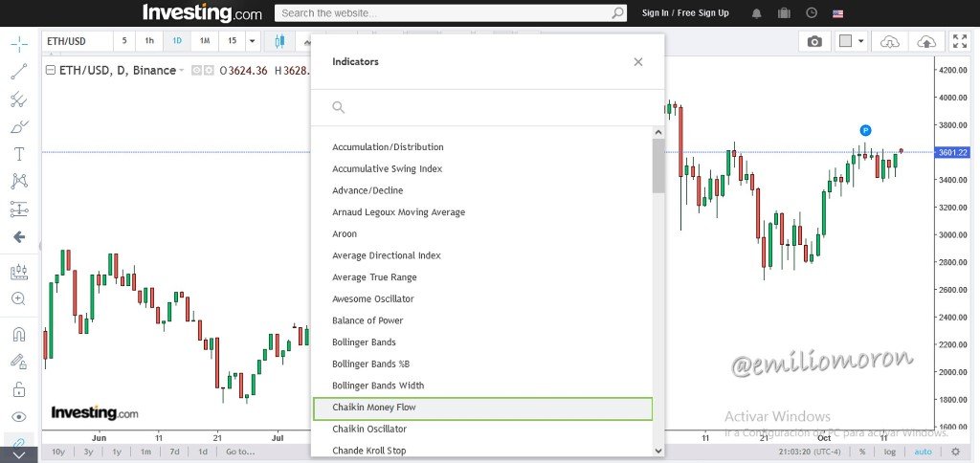
Task: Click the blue P marker on chart
Action: pyautogui.click(x=865, y=130)
